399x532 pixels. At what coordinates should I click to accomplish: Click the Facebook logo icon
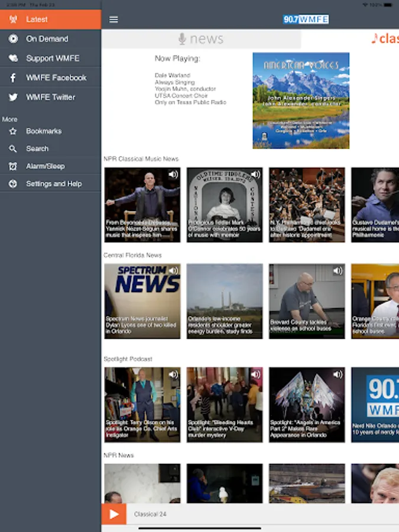pyautogui.click(x=13, y=77)
